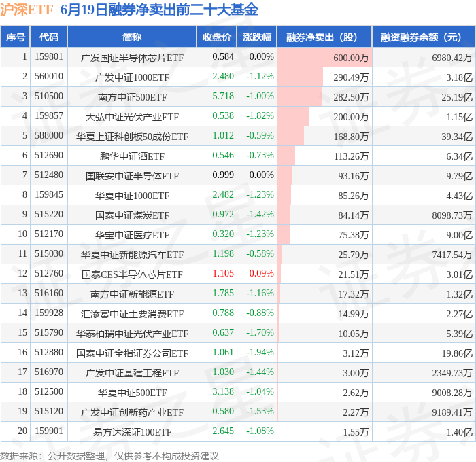Select the fund name 国联安中证半导体ETF
476x462 pixels.
click(x=132, y=176)
